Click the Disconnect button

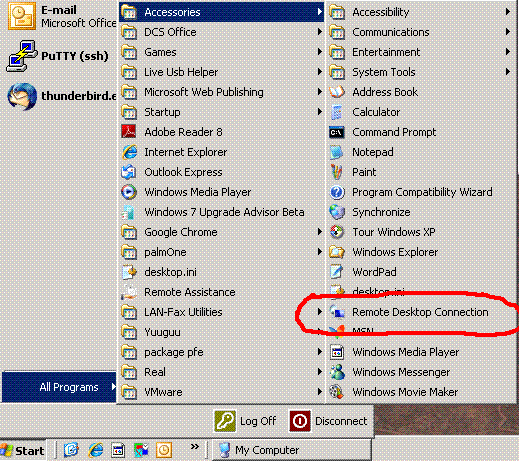click(328, 421)
